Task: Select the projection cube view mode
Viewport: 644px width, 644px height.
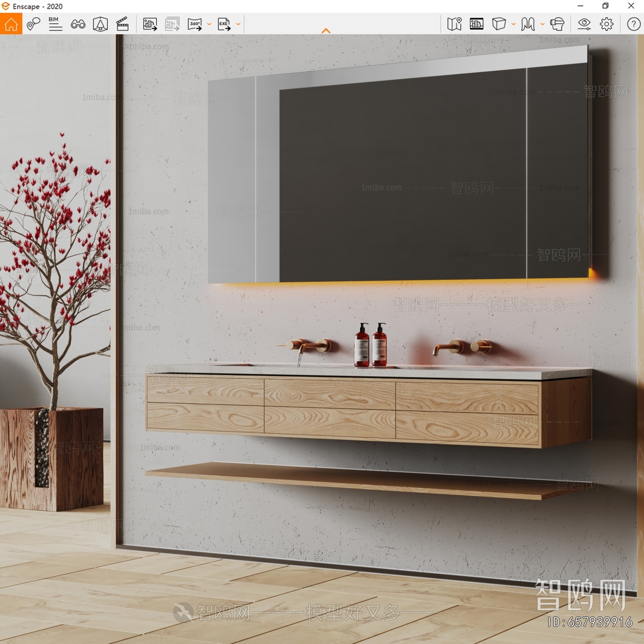Action: (x=499, y=24)
